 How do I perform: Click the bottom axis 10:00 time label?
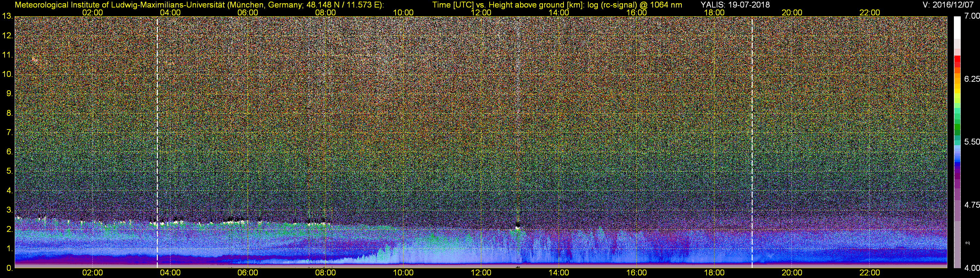pyautogui.click(x=403, y=273)
